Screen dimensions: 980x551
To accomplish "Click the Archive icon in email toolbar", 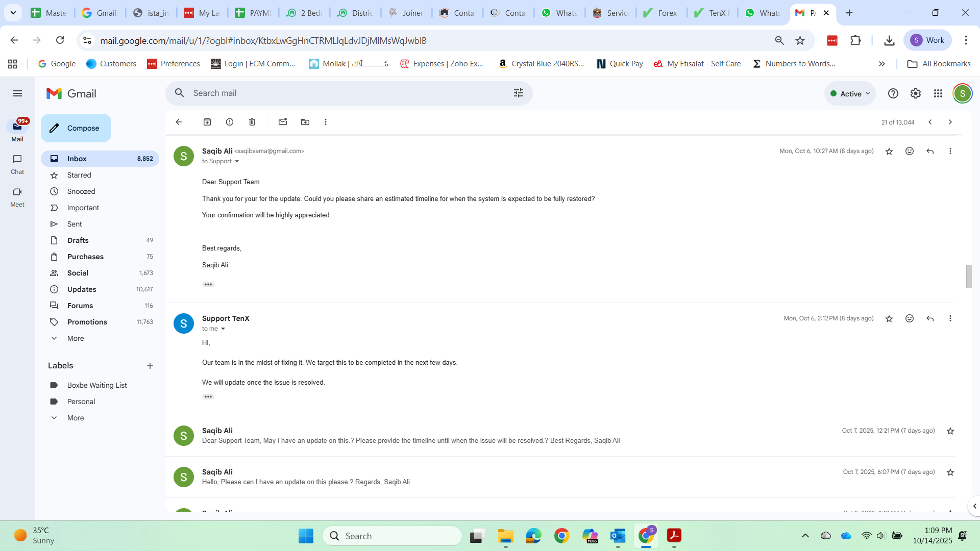I will [207, 122].
